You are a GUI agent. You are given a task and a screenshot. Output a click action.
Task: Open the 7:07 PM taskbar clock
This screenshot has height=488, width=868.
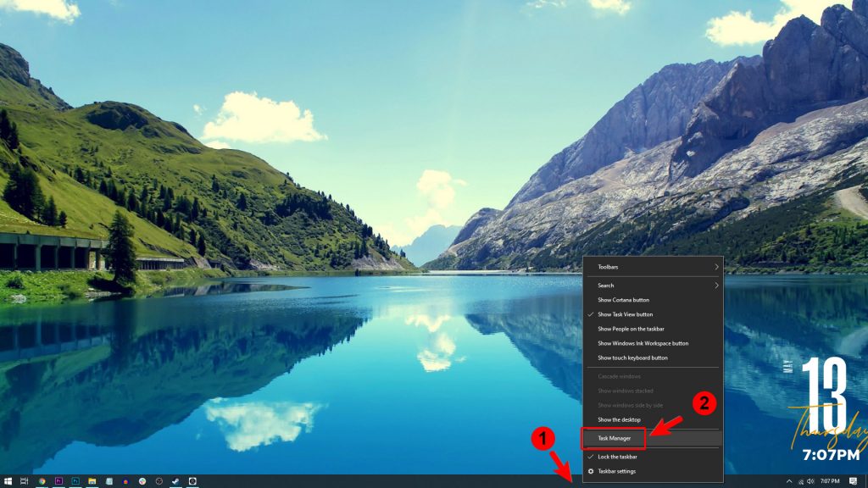tap(830, 481)
